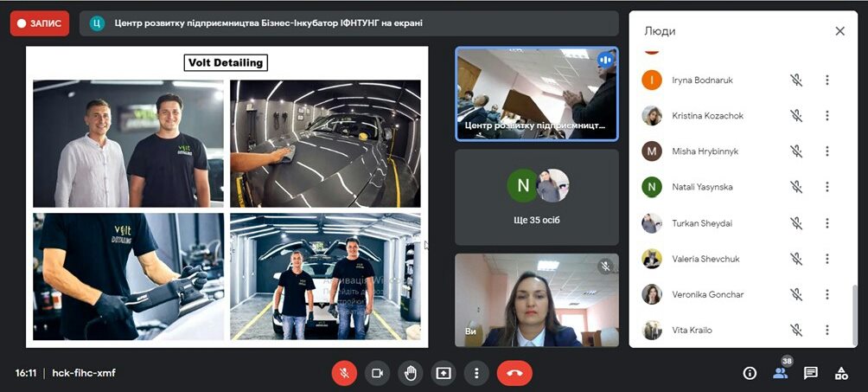Select Iryna Bodnaruk's orange avatar
Viewport: 868px width, 392px height.
(652, 80)
